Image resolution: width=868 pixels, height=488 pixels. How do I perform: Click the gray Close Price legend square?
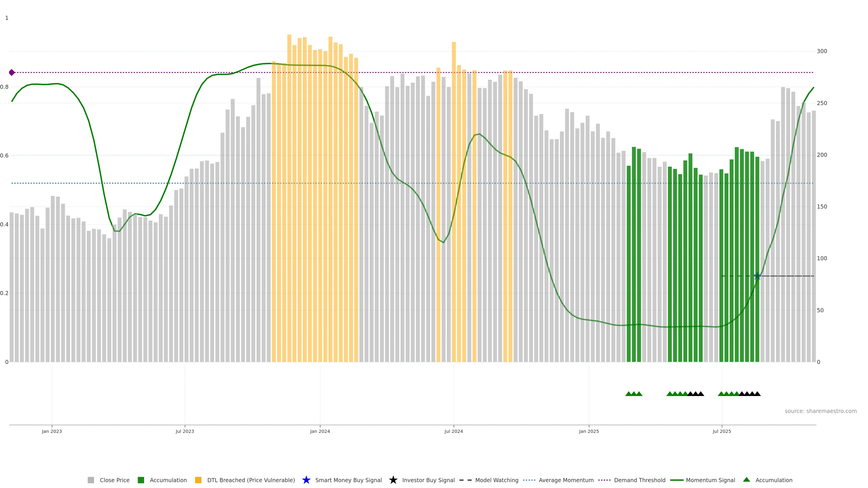pos(91,480)
